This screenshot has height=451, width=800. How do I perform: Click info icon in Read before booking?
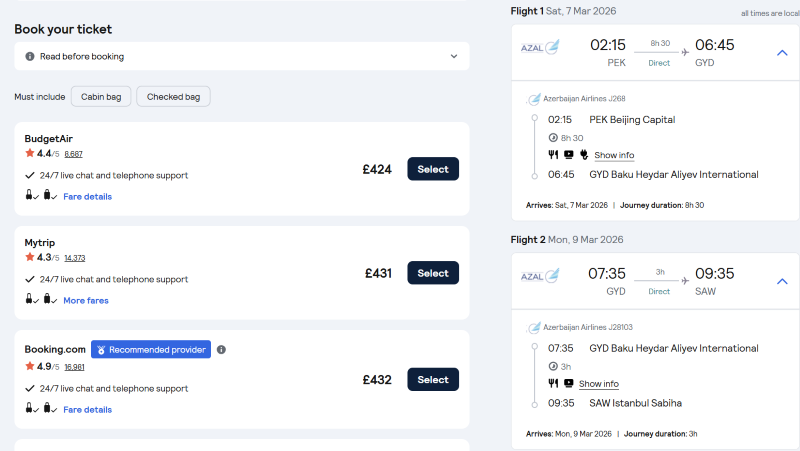[30, 56]
